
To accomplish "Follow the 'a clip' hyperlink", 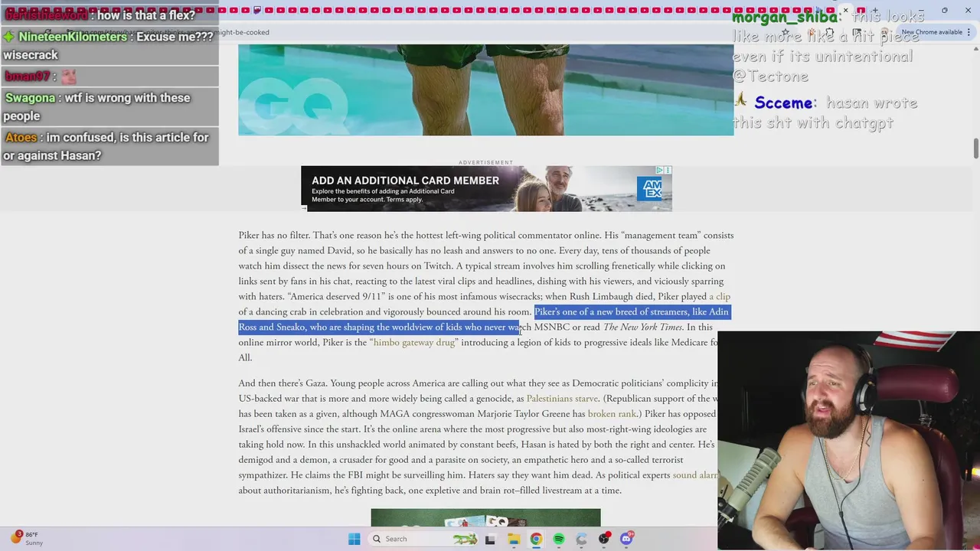I will click(720, 296).
